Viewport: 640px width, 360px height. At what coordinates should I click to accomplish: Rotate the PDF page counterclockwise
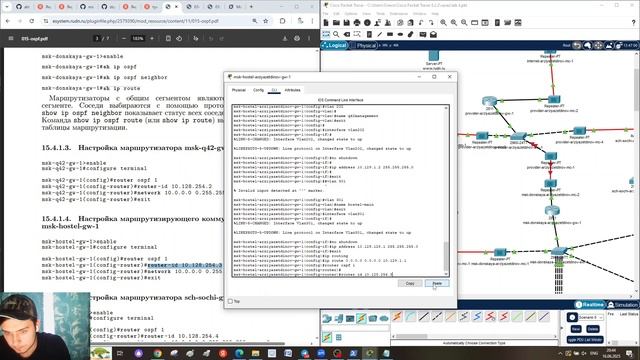point(179,38)
